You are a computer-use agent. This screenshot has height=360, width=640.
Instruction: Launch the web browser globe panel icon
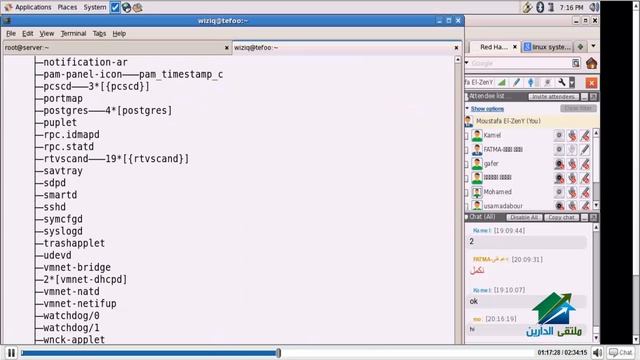click(127, 7)
